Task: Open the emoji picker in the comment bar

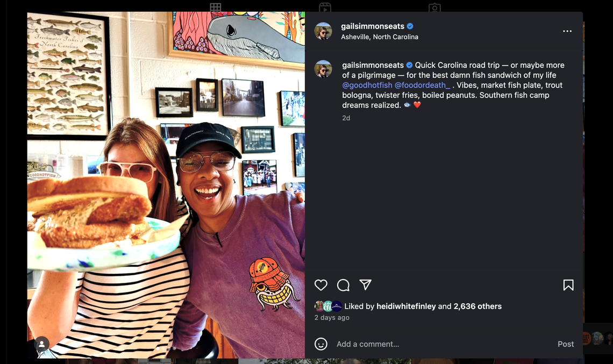Action: point(321,344)
